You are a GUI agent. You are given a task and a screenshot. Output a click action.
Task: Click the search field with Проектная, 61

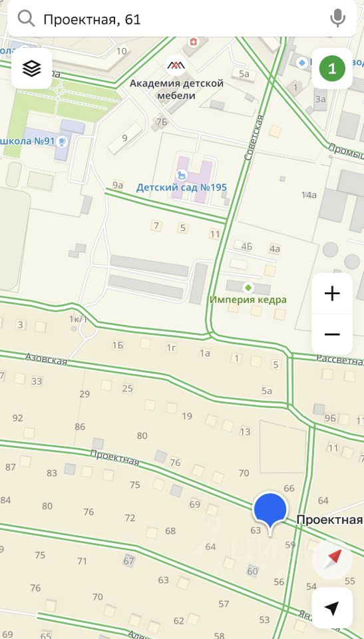click(x=182, y=19)
